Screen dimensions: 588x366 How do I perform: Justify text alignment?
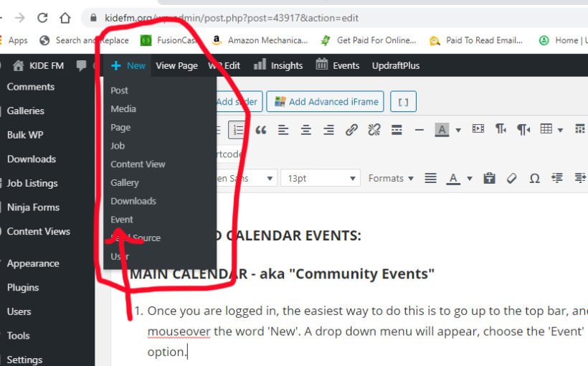pyautogui.click(x=430, y=178)
